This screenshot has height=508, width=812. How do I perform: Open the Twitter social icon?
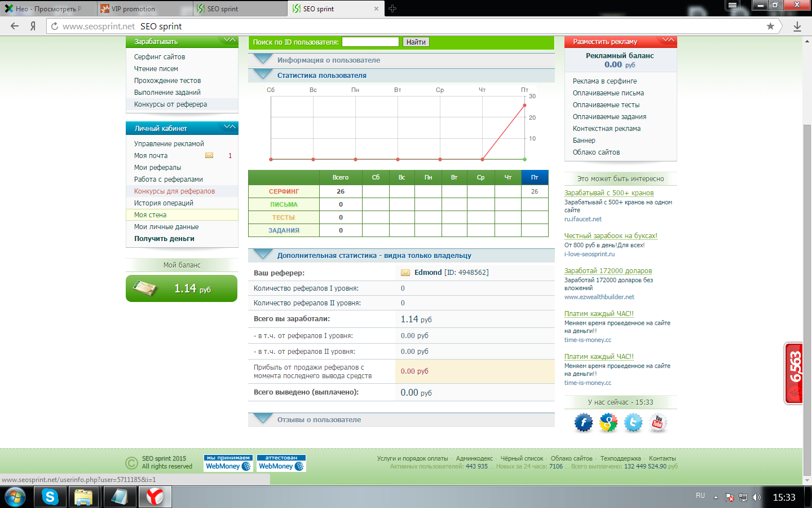(x=633, y=423)
